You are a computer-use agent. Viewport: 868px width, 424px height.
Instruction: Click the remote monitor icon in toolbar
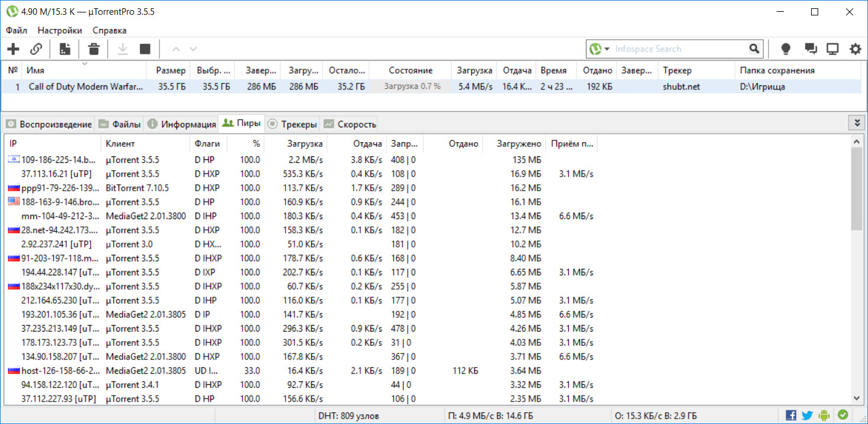click(x=832, y=49)
